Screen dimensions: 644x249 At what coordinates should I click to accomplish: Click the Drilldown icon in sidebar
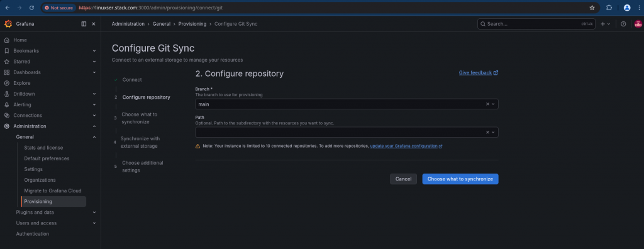point(6,94)
